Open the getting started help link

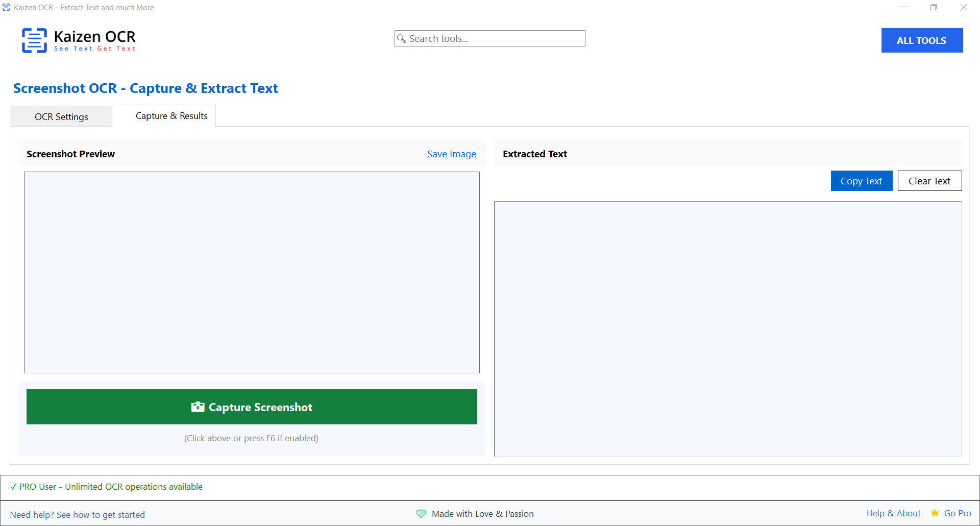click(78, 514)
